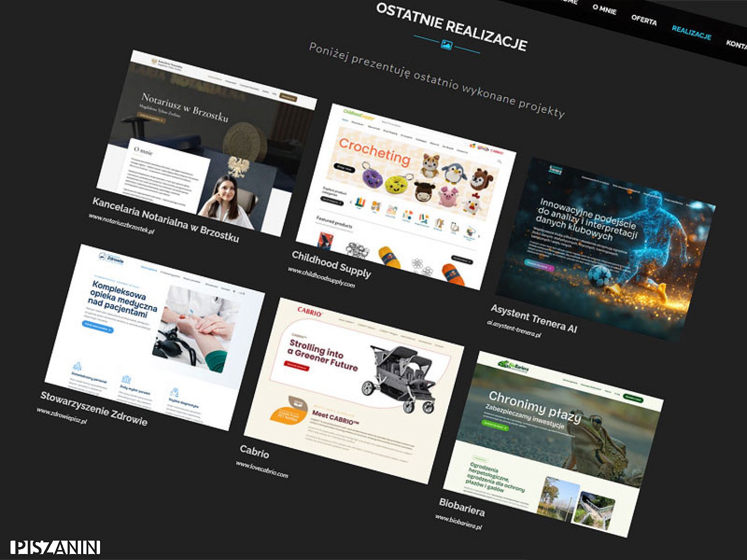Open the frog 'Chronimy płazy' thumbnail
Viewport: 747px width, 560px height.
pyautogui.click(x=553, y=444)
